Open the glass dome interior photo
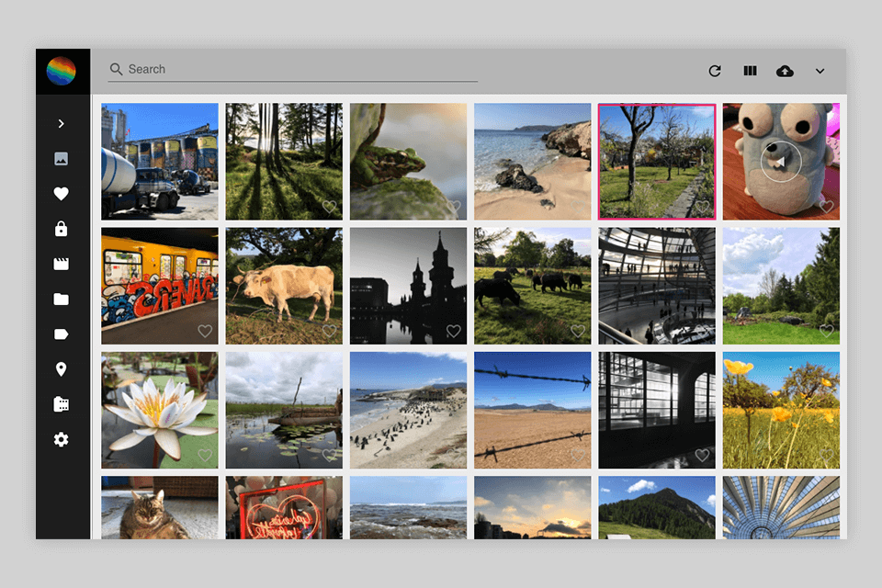882x588 pixels. pos(657,286)
